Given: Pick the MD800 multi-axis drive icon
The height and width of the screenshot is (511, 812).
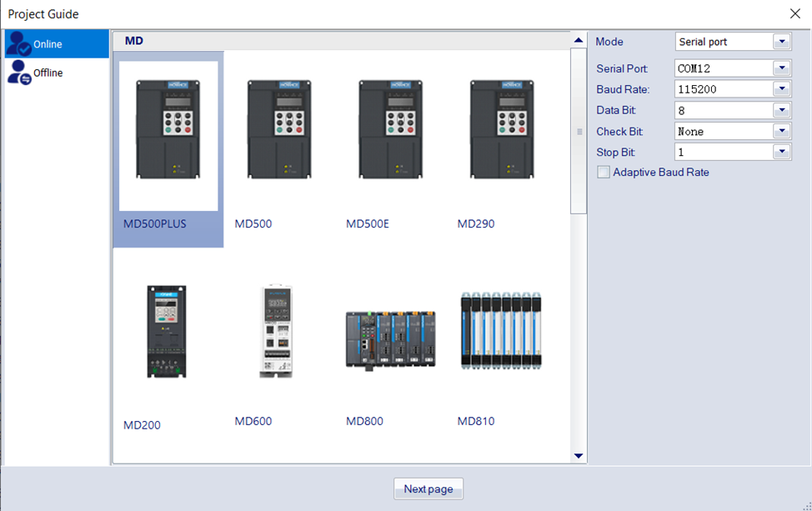Looking at the screenshot, I should pos(391,338).
